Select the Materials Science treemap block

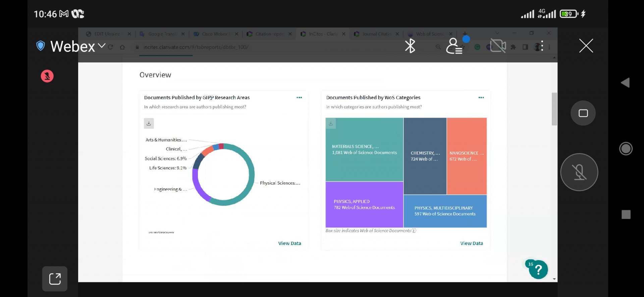tap(364, 150)
